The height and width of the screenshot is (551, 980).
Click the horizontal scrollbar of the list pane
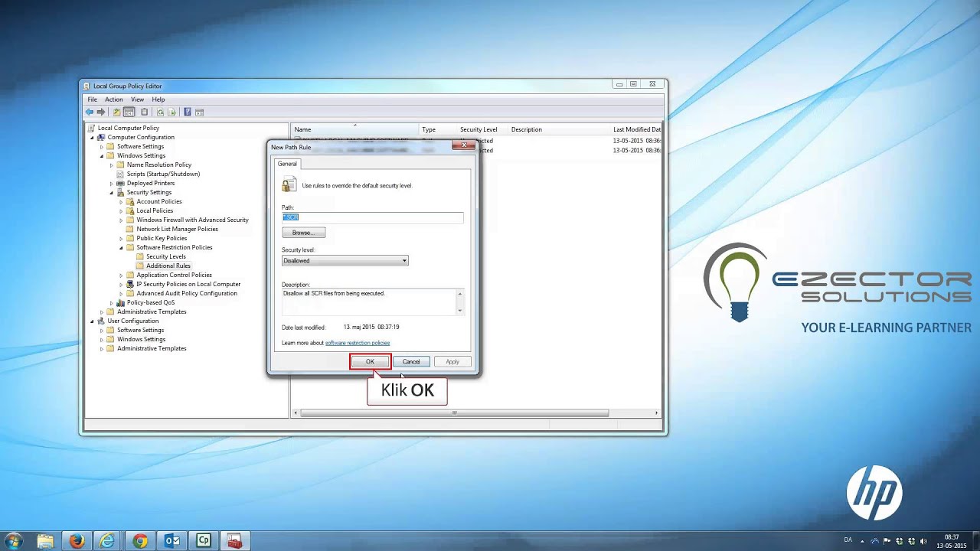click(454, 413)
